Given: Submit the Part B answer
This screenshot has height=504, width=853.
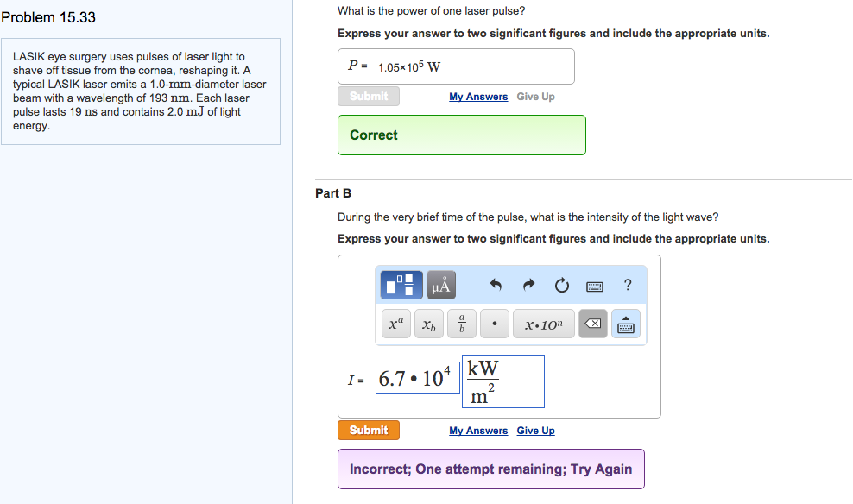Looking at the screenshot, I should 369,431.
